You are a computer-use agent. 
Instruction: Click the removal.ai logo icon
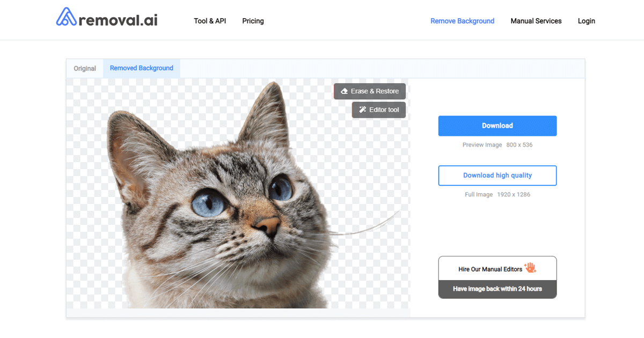(x=67, y=17)
